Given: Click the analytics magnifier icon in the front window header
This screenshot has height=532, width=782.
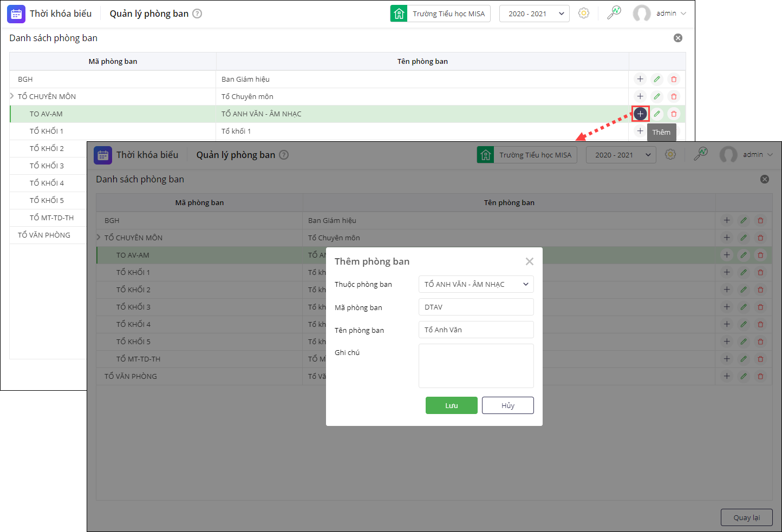Looking at the screenshot, I should [701, 154].
